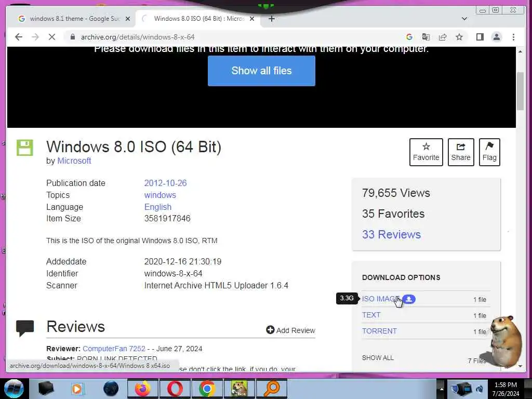Click the Favorite star button
Image resolution: width=532 pixels, height=399 pixels.
[426, 152]
